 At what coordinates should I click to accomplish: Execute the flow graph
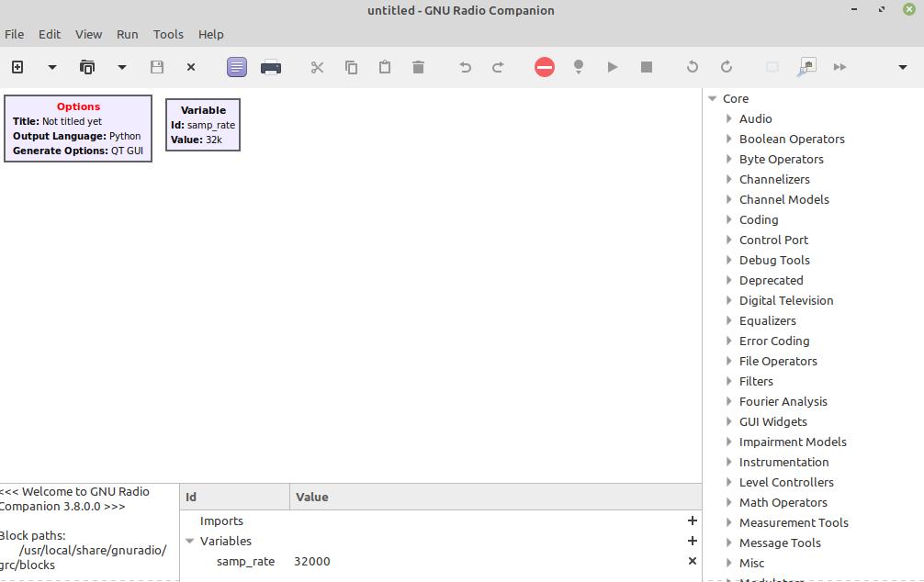click(x=613, y=67)
